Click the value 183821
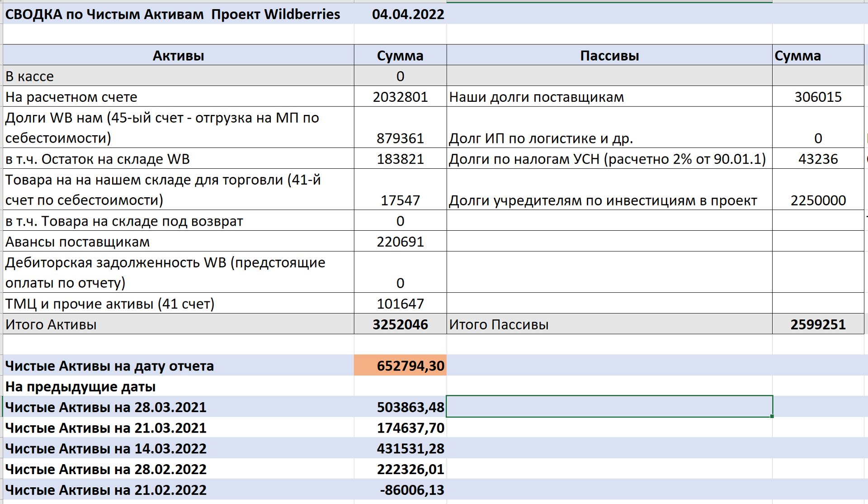Image resolution: width=868 pixels, height=504 pixels. pos(401,159)
